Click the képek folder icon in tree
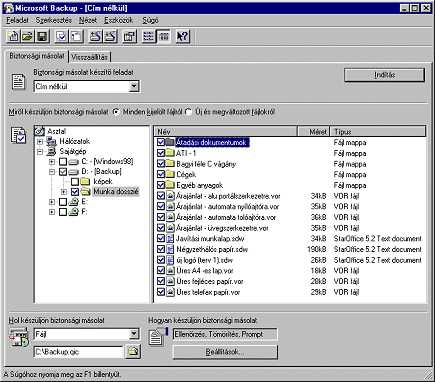This screenshot has height=382, width=435. 85,182
